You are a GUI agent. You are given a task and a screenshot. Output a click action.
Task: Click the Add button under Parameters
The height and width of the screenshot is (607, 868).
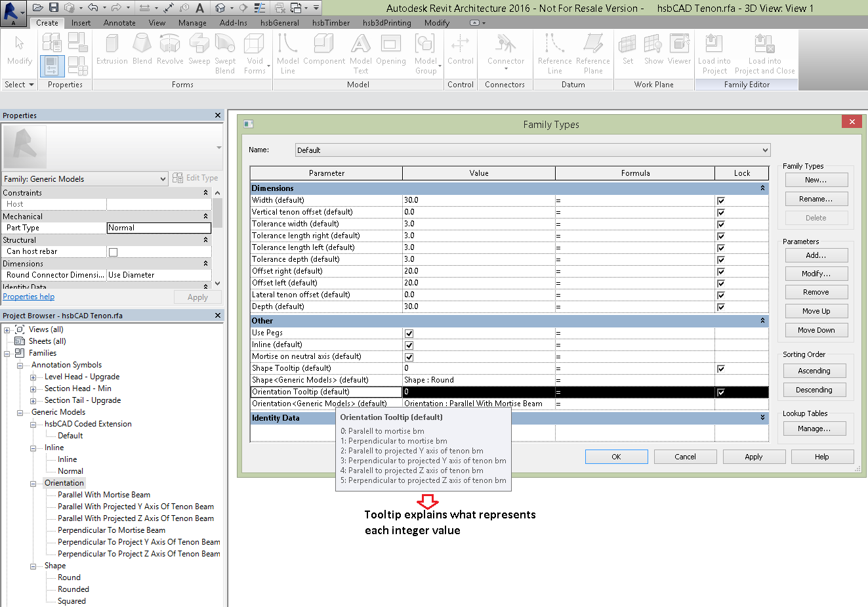(816, 255)
